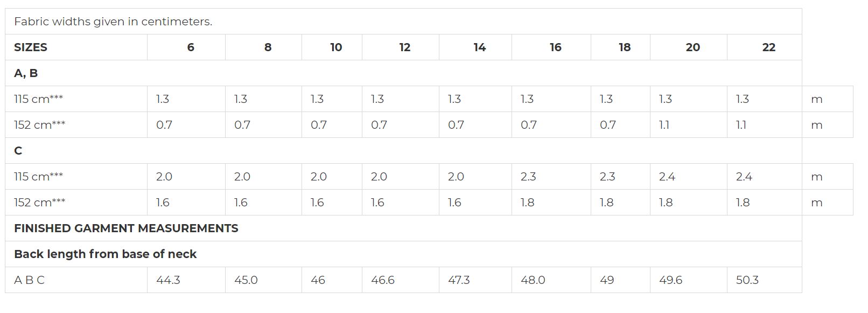Select the size 14 column header
The height and width of the screenshot is (313, 868).
(475, 47)
